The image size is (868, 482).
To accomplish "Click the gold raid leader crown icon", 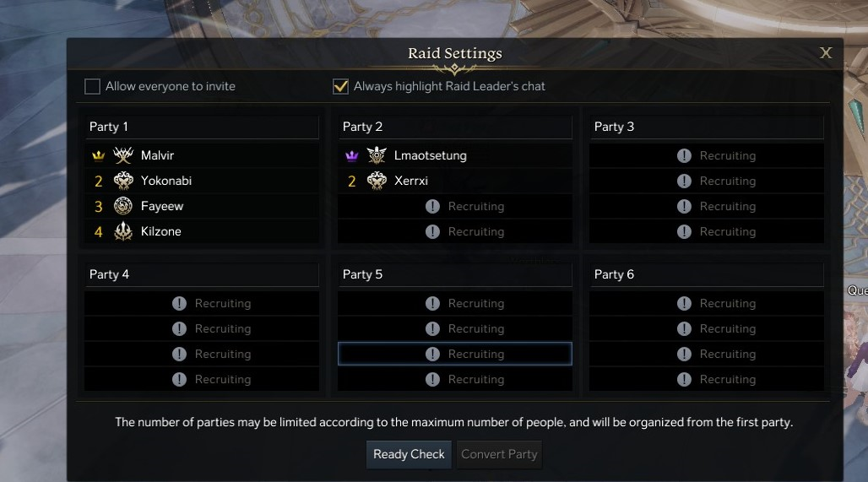I will tap(99, 156).
